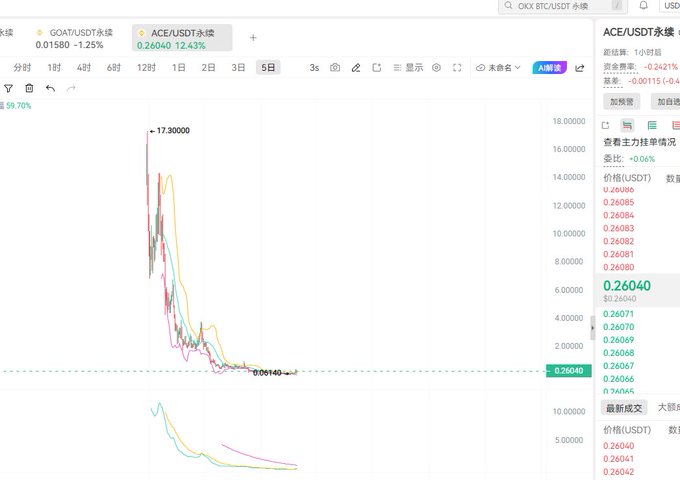Click the 委比 ratio label
Image resolution: width=680 pixels, height=480 pixels.
(x=613, y=159)
